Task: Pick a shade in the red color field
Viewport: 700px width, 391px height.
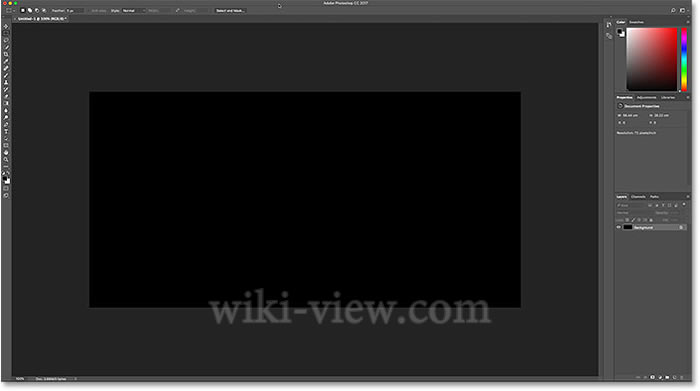Action: tap(652, 59)
